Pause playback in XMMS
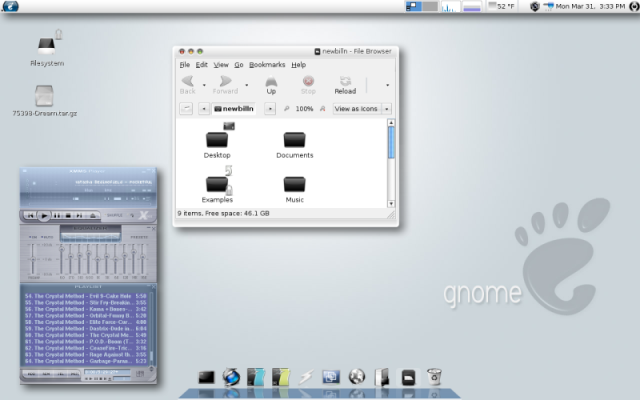Viewport: 640px width, 400px height. [57, 216]
